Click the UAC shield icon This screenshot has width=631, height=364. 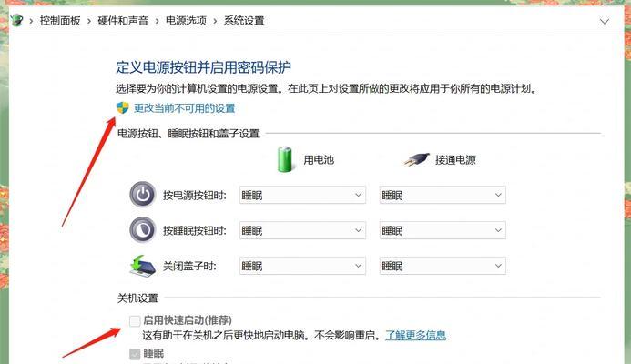click(x=122, y=107)
